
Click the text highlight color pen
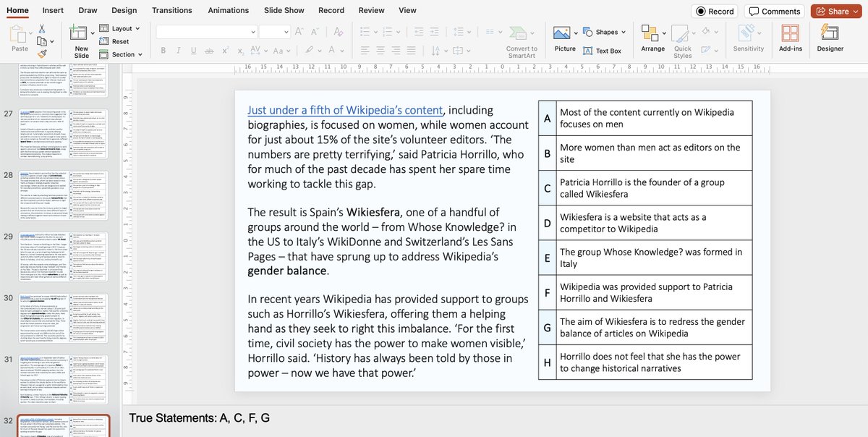[x=311, y=51]
